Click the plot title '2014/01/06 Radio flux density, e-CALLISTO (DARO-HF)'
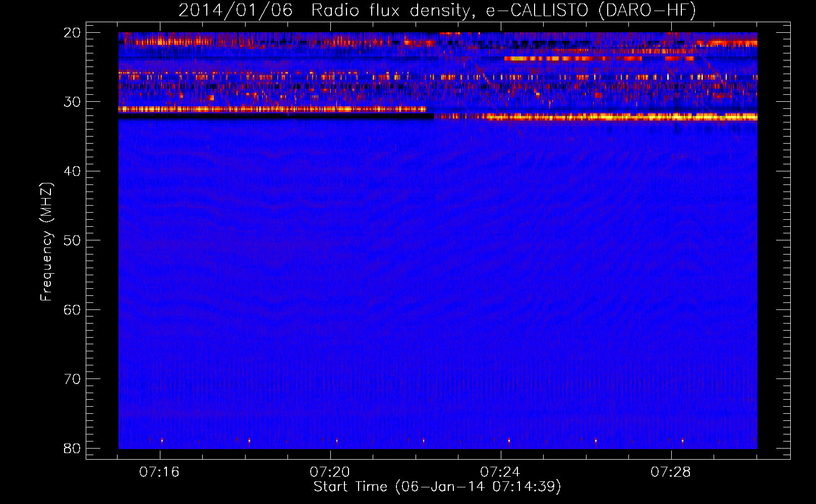 [437, 11]
